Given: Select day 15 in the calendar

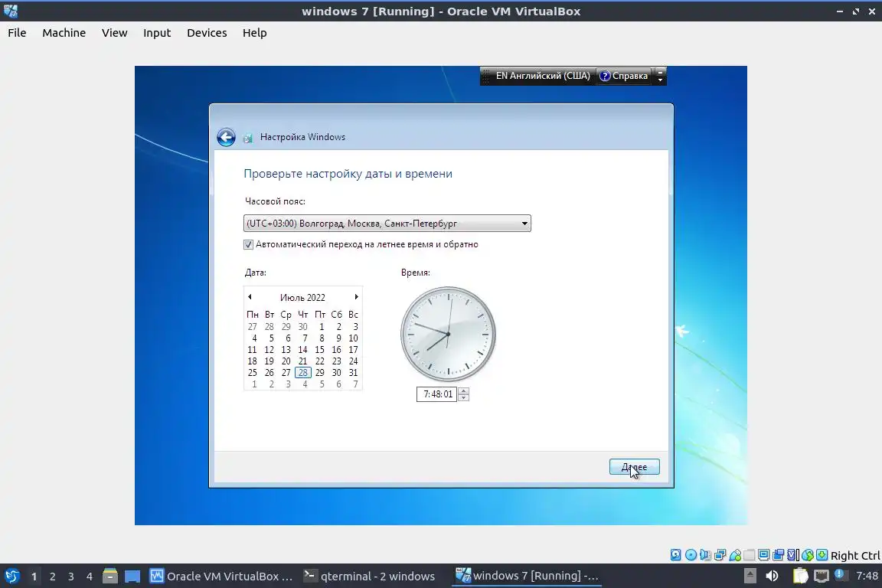Looking at the screenshot, I should click(319, 349).
